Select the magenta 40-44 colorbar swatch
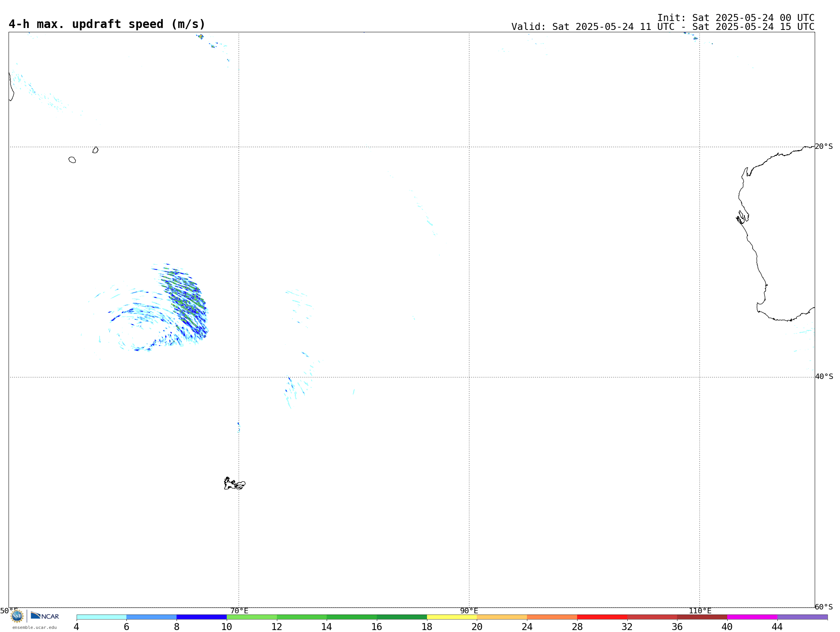This screenshot has height=632, width=840. point(752,617)
